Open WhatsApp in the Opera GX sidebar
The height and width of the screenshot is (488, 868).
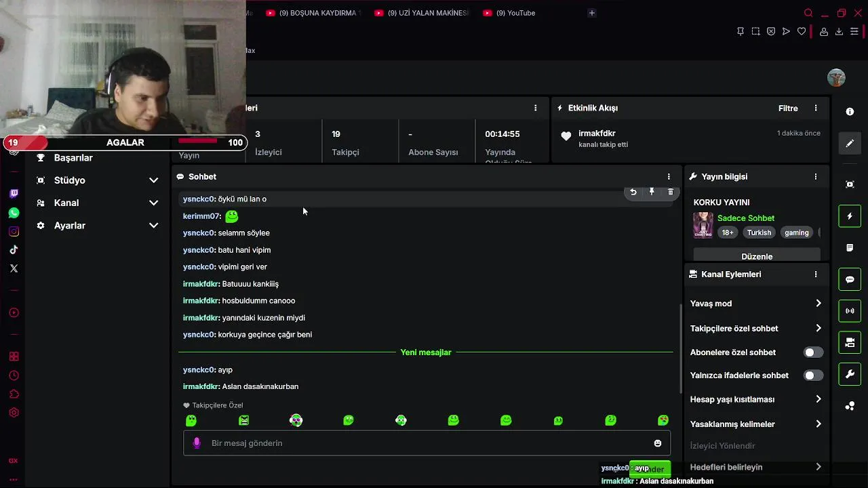(14, 213)
